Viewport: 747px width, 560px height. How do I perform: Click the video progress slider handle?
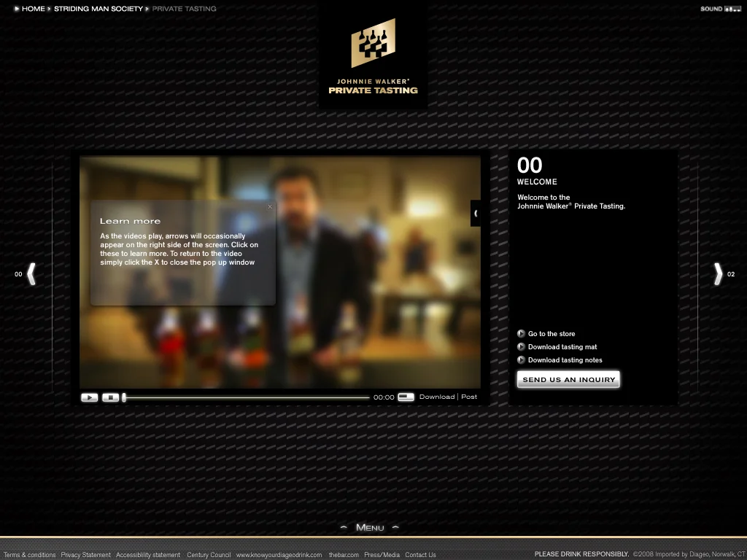124,397
